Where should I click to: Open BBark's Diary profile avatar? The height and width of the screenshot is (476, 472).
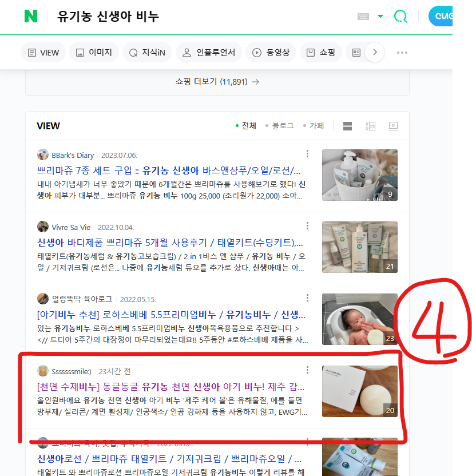point(43,155)
